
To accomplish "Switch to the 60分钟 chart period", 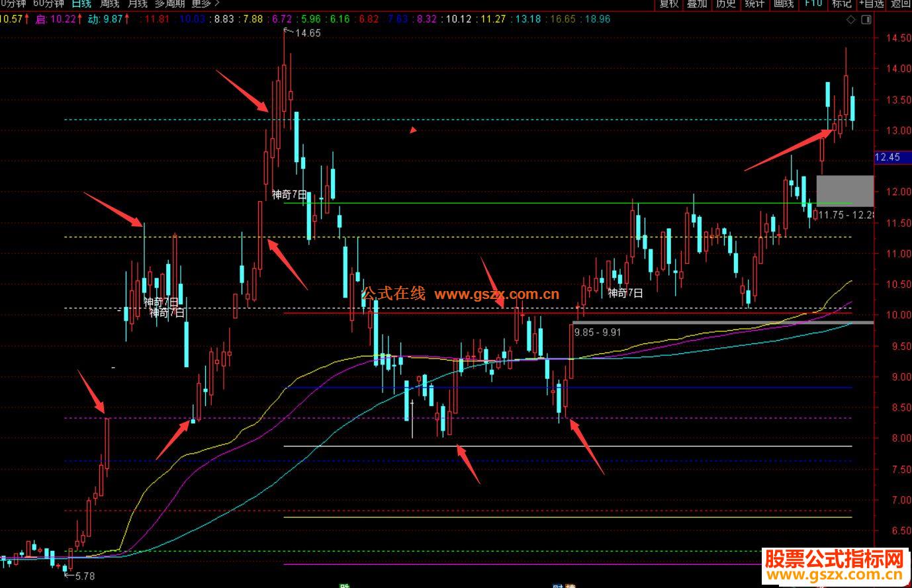I will coord(48,3).
